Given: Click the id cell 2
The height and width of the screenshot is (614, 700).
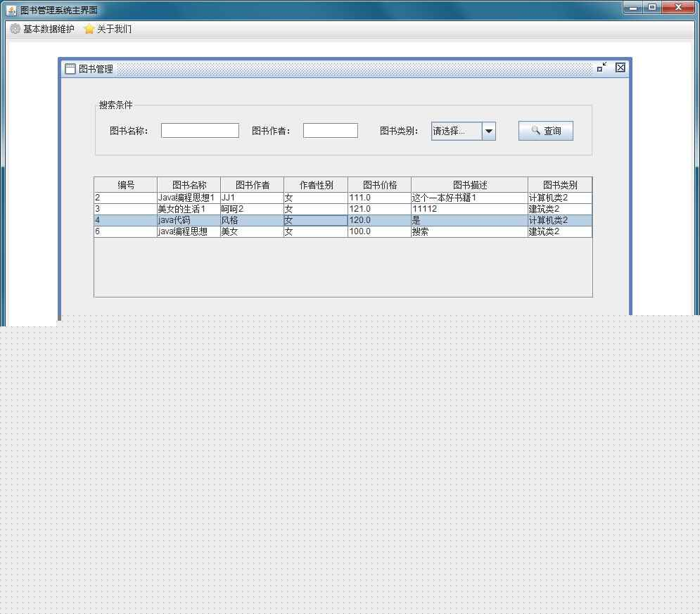Looking at the screenshot, I should click(x=126, y=198).
